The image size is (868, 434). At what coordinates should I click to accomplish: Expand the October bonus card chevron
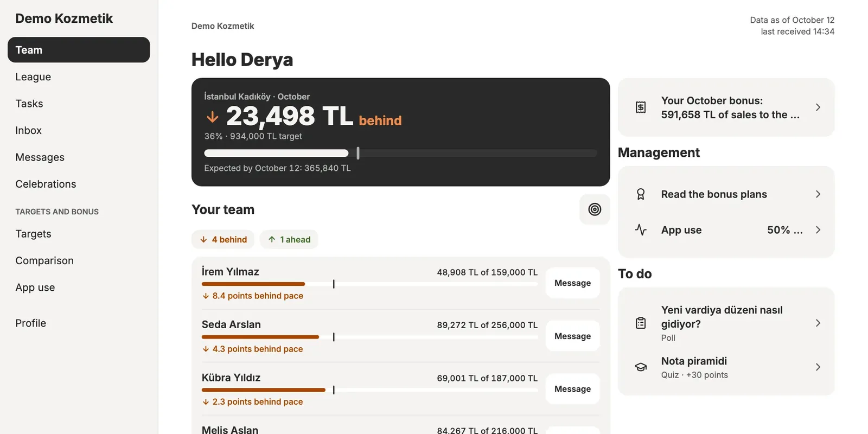[818, 107]
